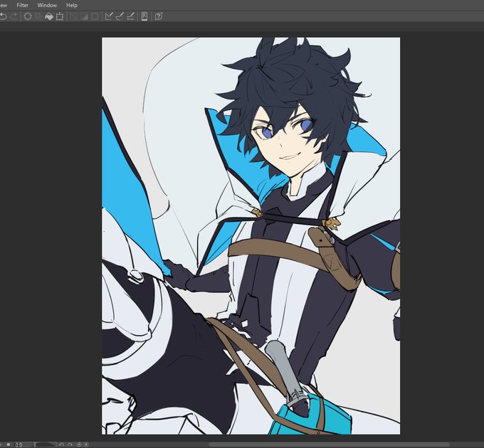
Task: Toggle the selection border display icon
Action: point(95,16)
